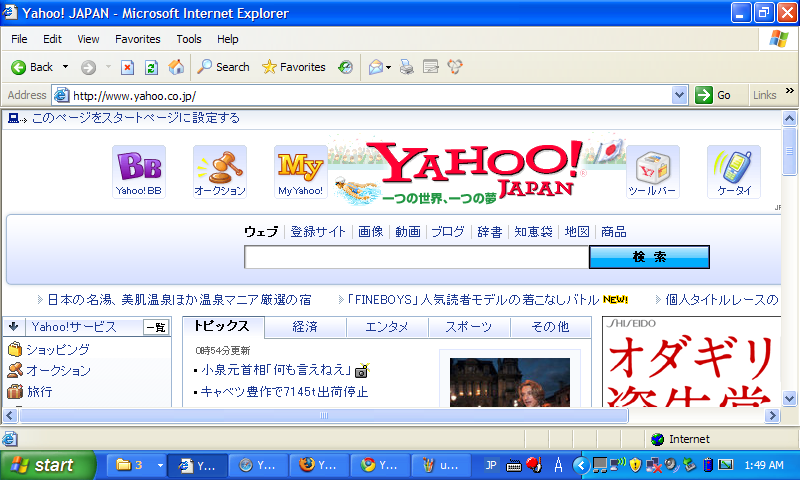Open the Help menu
This screenshot has width=800, height=480.
(228, 39)
